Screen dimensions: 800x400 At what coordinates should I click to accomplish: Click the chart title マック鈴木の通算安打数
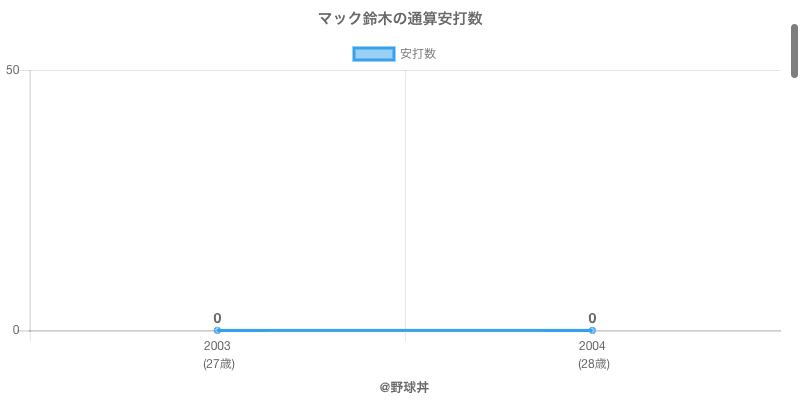pyautogui.click(x=400, y=19)
